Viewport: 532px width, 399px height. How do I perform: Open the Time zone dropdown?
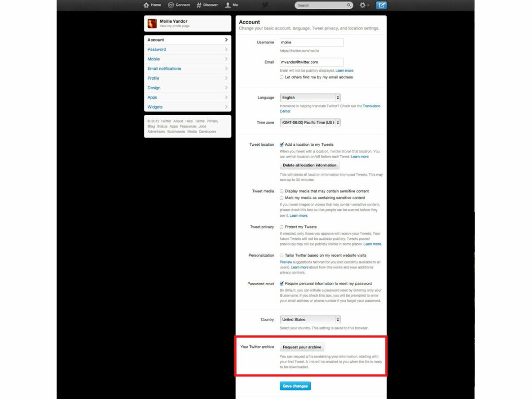coord(310,123)
